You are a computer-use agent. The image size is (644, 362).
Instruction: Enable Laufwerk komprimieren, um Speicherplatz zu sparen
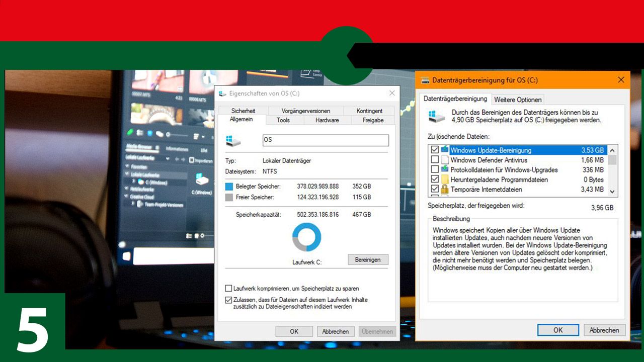[x=228, y=289]
